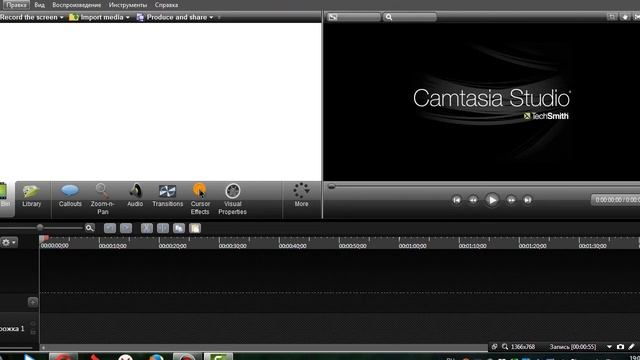Toggle the bottom icon beside track Дорожка 1

click(x=33, y=333)
